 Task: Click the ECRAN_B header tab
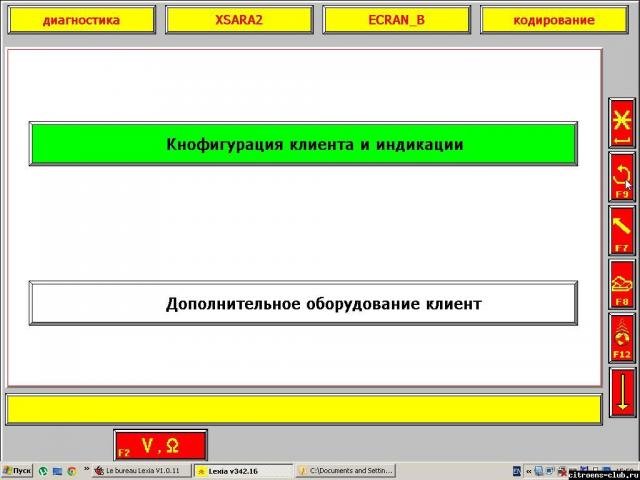tap(396, 20)
